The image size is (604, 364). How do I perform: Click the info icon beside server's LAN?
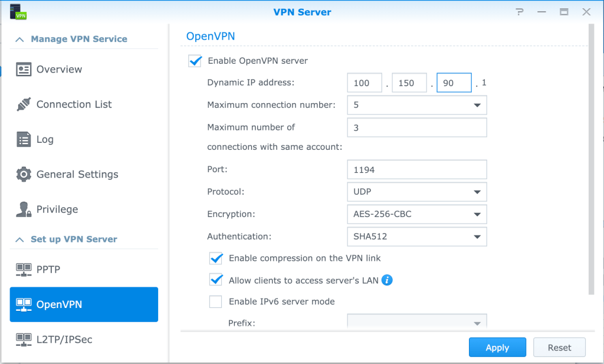point(387,280)
